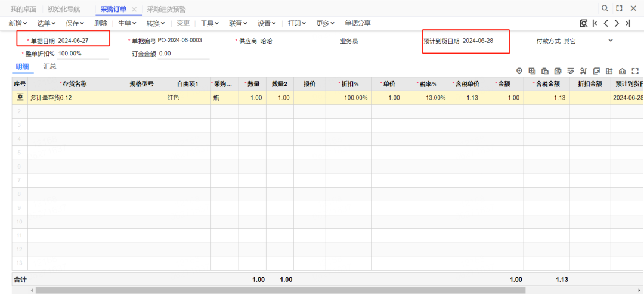The image size is (644, 295).
Task: Click the 删除 button
Action: (x=101, y=23)
